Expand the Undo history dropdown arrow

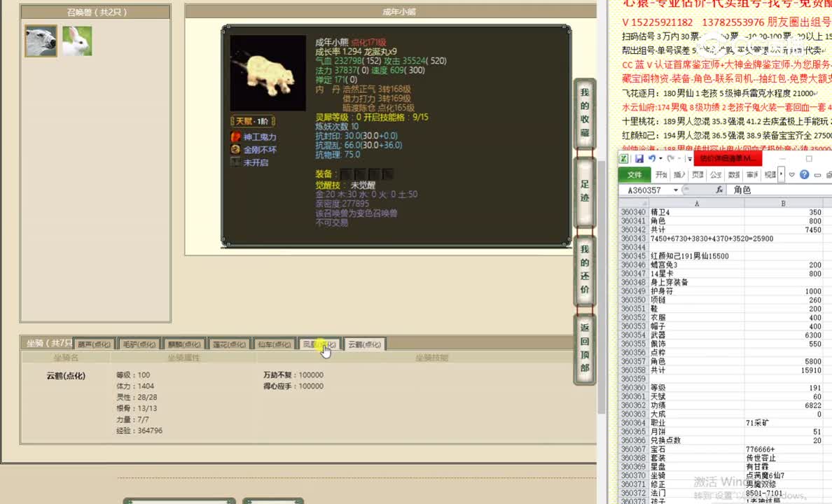tap(660, 158)
